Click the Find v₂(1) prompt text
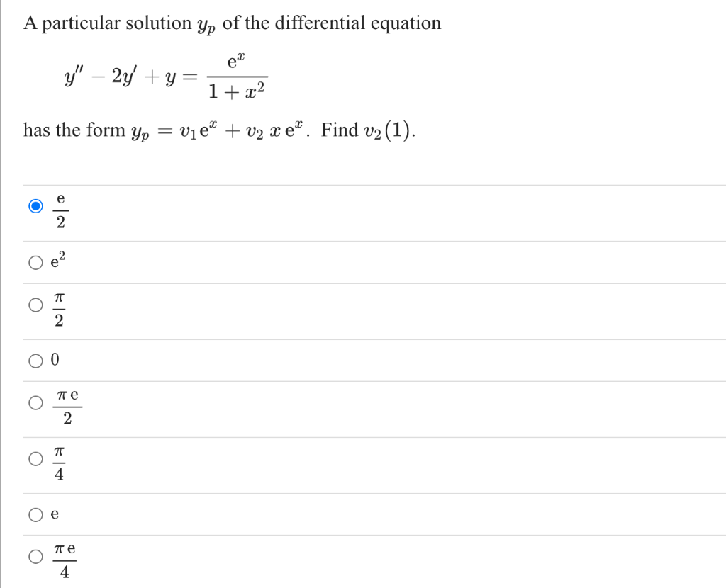The width and height of the screenshot is (726, 588). pos(354,130)
